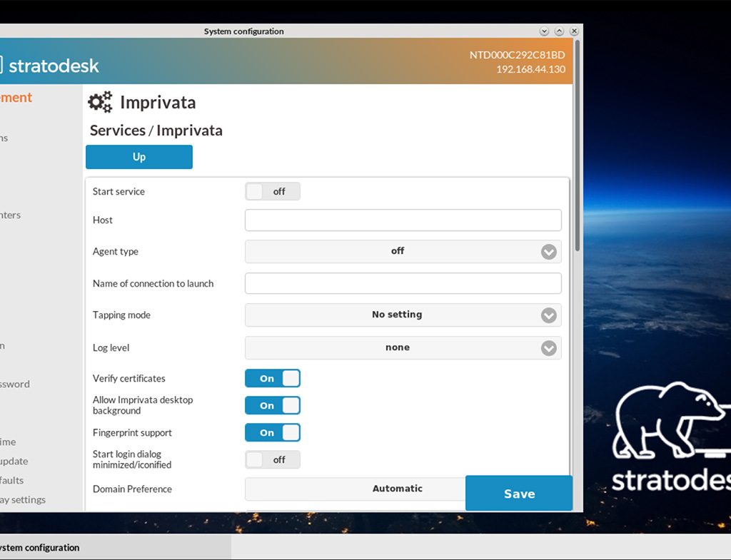731x560 pixels.
Task: Click the Services / Imprivata breadcrumb
Action: (x=156, y=131)
